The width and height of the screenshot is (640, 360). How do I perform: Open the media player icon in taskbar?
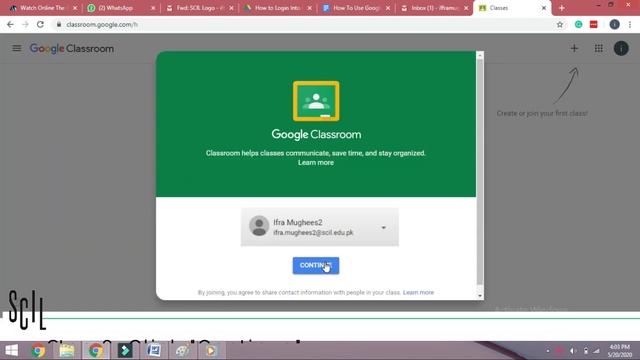point(211,351)
